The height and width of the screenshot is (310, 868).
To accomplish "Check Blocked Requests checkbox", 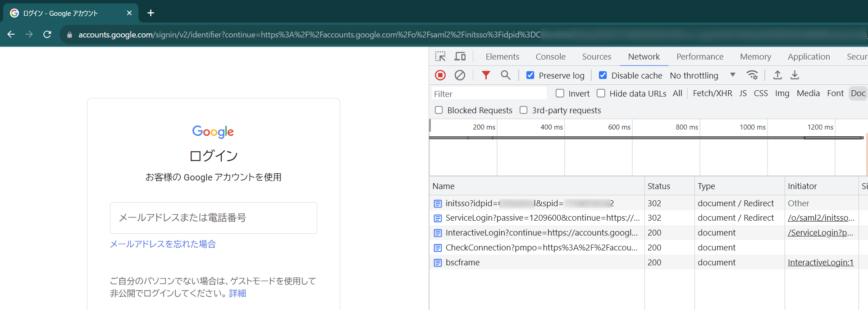I will click(x=439, y=110).
